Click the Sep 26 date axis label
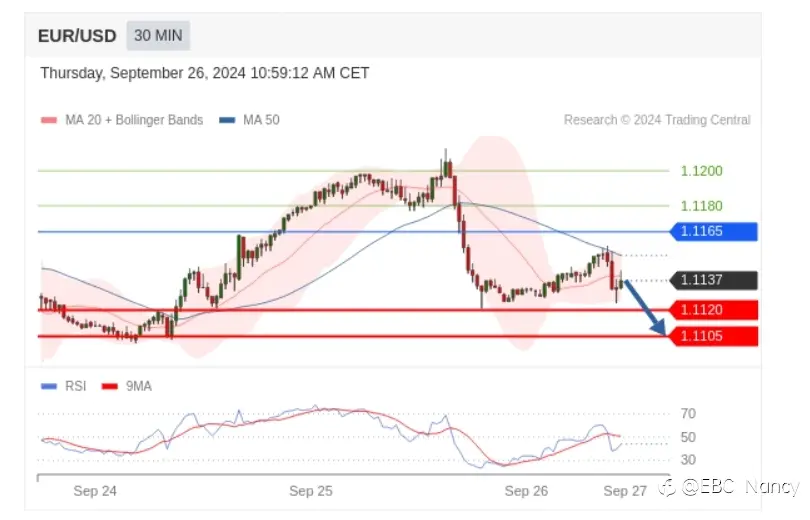Image resolution: width=810 pixels, height=520 pixels. [x=526, y=491]
